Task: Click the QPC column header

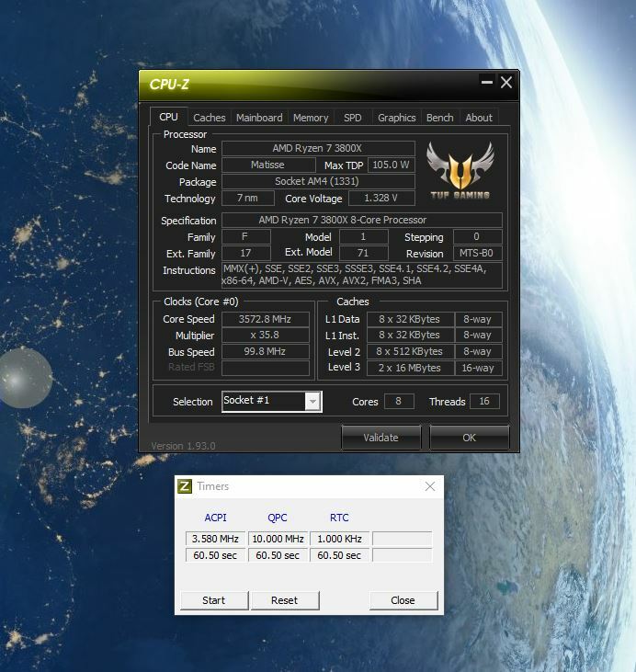Action: pos(278,518)
